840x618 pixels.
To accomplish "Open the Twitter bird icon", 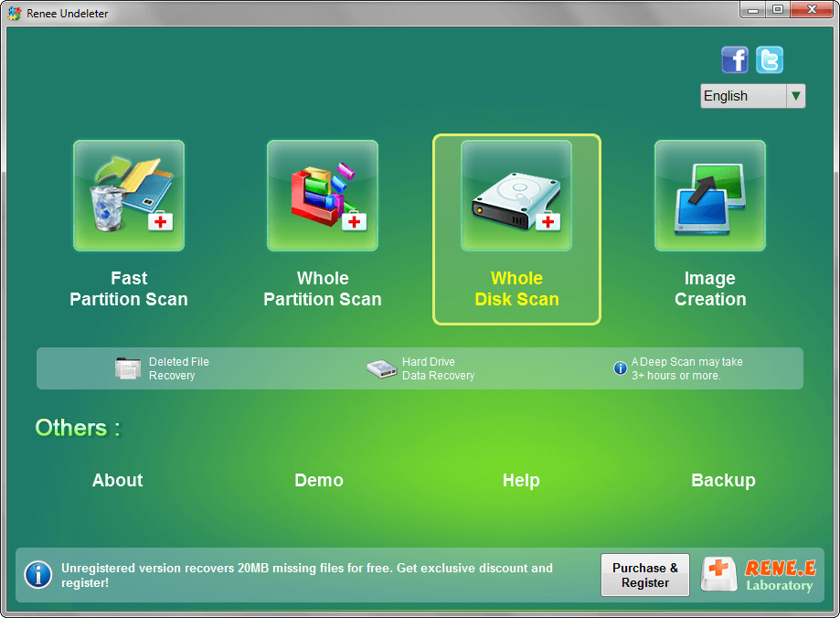I will click(770, 60).
